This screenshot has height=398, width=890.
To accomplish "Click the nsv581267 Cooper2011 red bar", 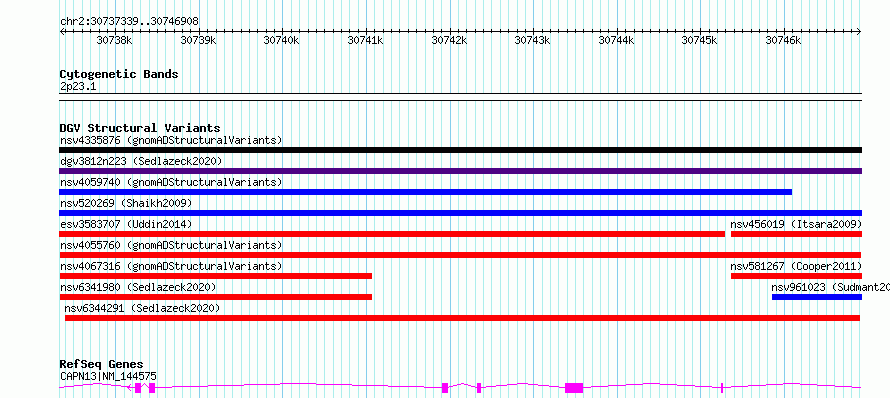I will coord(796,276).
